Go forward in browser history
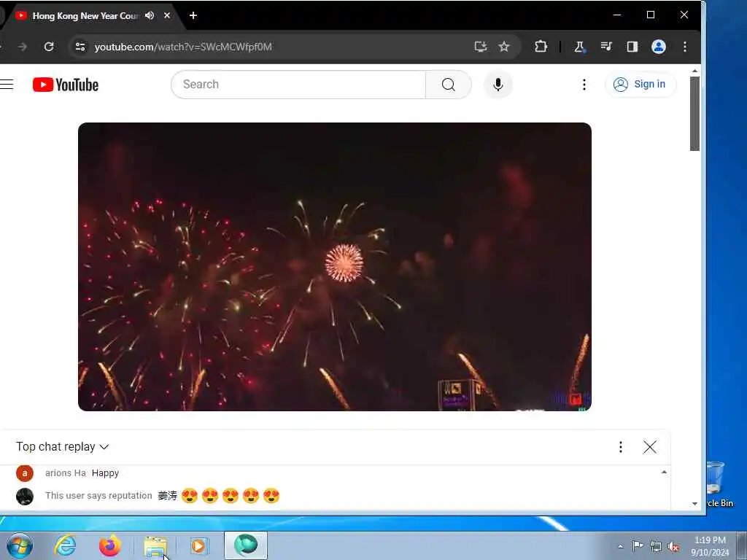This screenshot has height=560, width=747. 23,47
